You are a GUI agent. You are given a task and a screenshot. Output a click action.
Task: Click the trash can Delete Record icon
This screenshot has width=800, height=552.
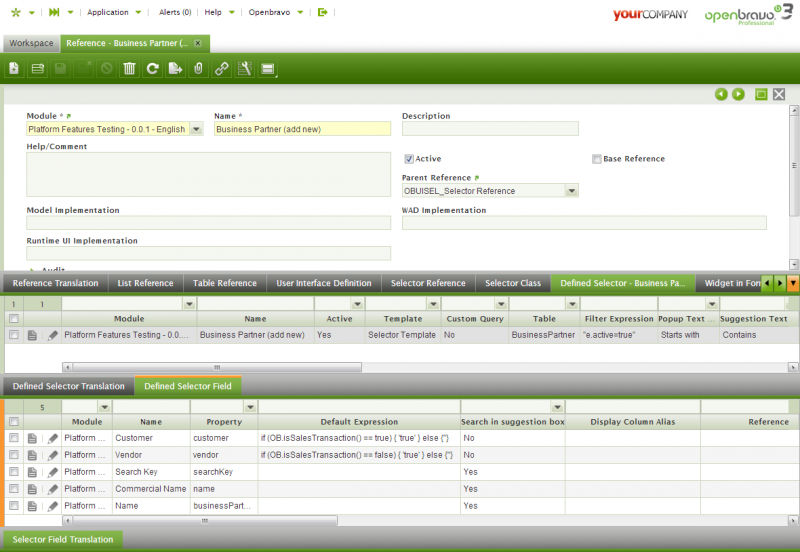(x=129, y=69)
